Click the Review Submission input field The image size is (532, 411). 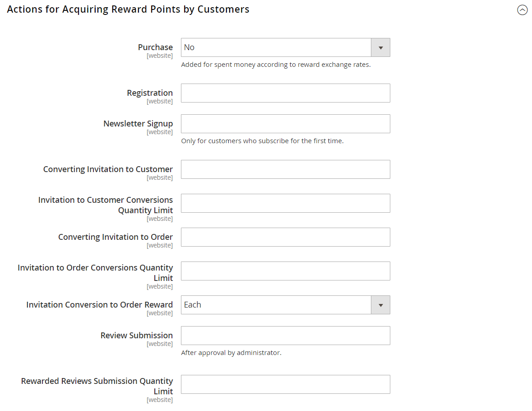(285, 336)
